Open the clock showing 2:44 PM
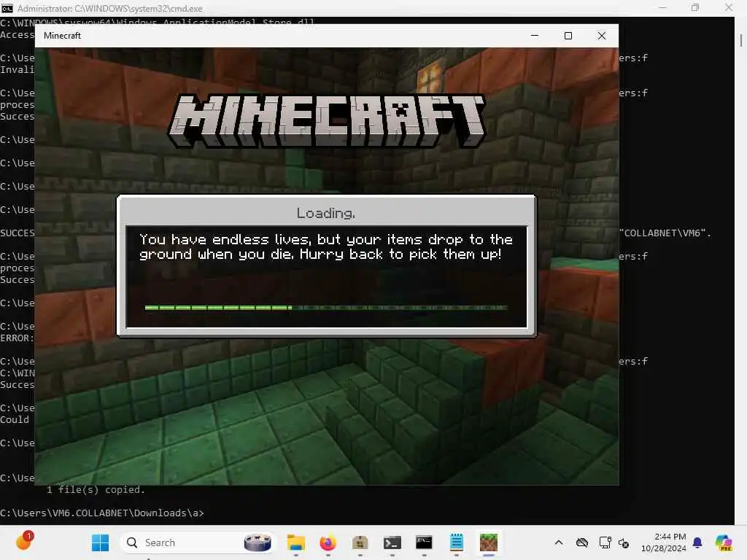Image resolution: width=747 pixels, height=560 pixels. [x=664, y=542]
